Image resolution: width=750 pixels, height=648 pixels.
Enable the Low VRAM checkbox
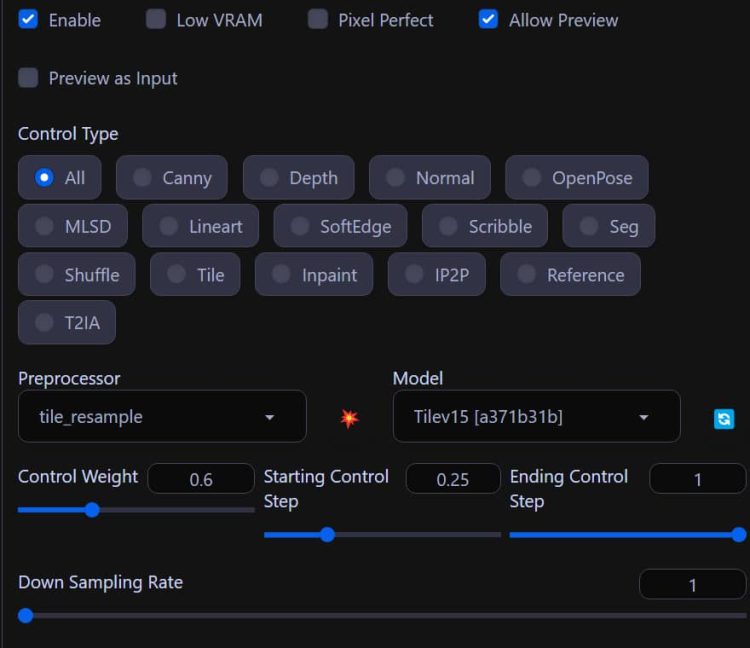pyautogui.click(x=156, y=20)
